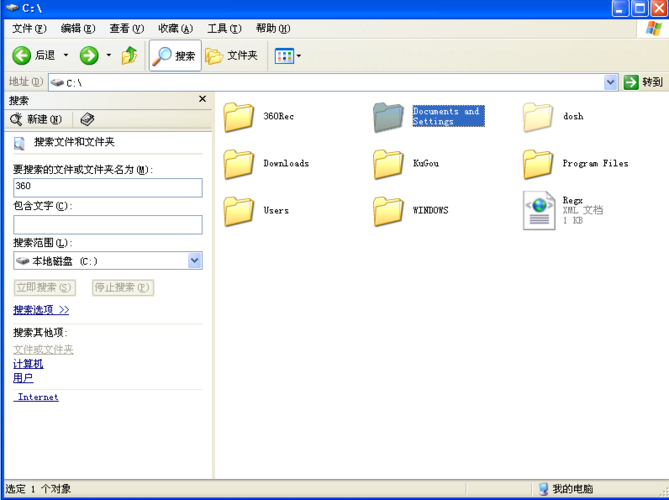
Task: Click the file name input containing 360
Action: [108, 188]
